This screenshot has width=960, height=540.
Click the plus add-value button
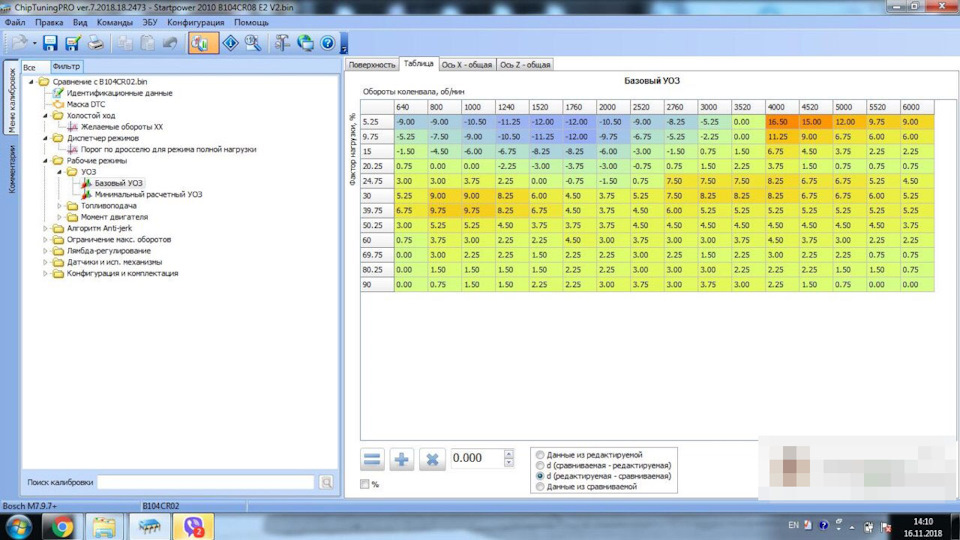(402, 459)
